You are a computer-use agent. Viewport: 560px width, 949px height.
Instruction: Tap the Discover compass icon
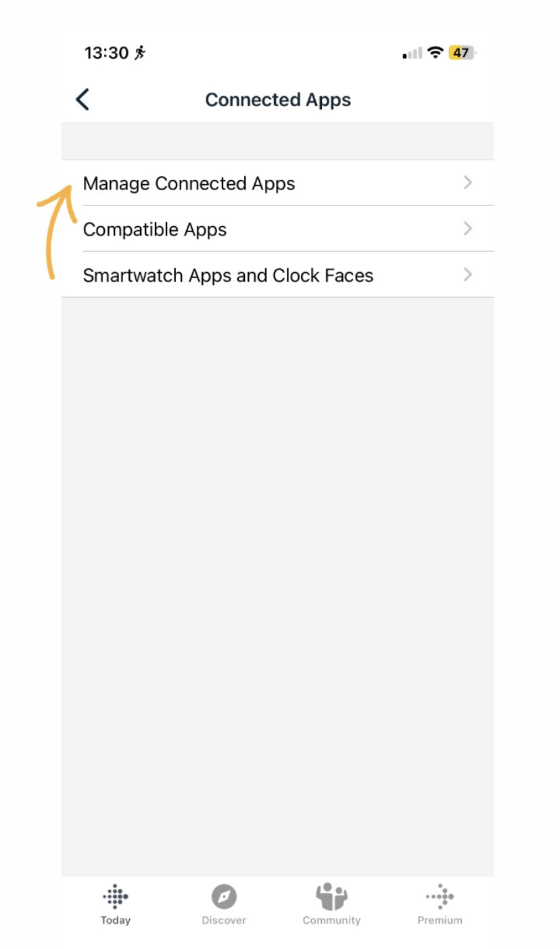pos(224,897)
